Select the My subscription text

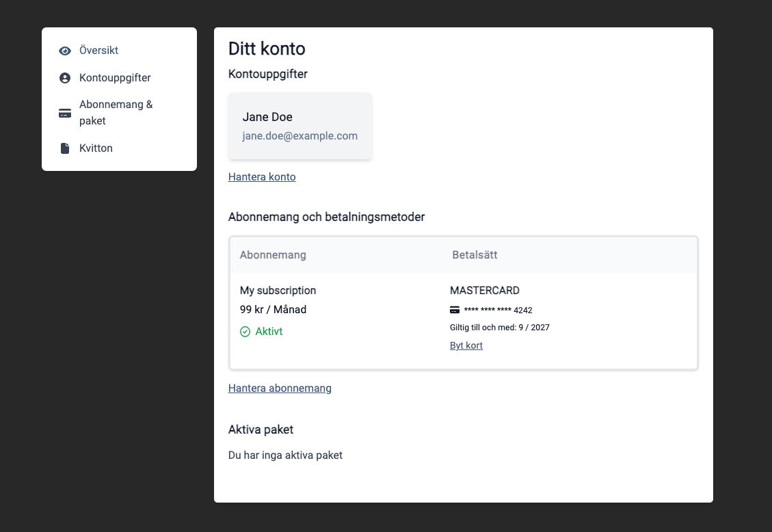[278, 291]
